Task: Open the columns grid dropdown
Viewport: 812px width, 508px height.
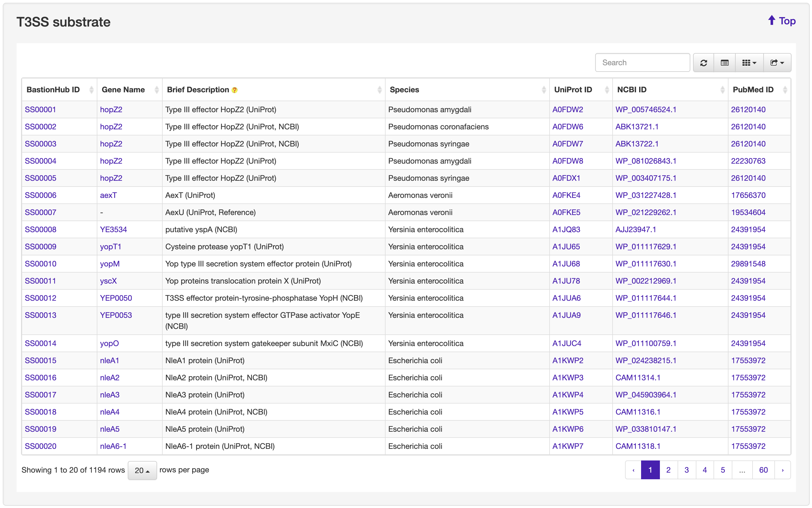Action: tap(749, 63)
